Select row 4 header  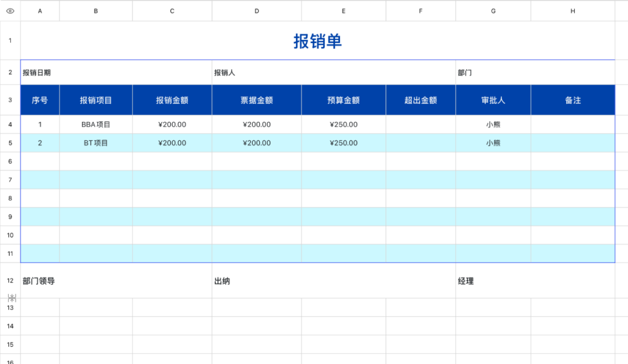(x=10, y=124)
